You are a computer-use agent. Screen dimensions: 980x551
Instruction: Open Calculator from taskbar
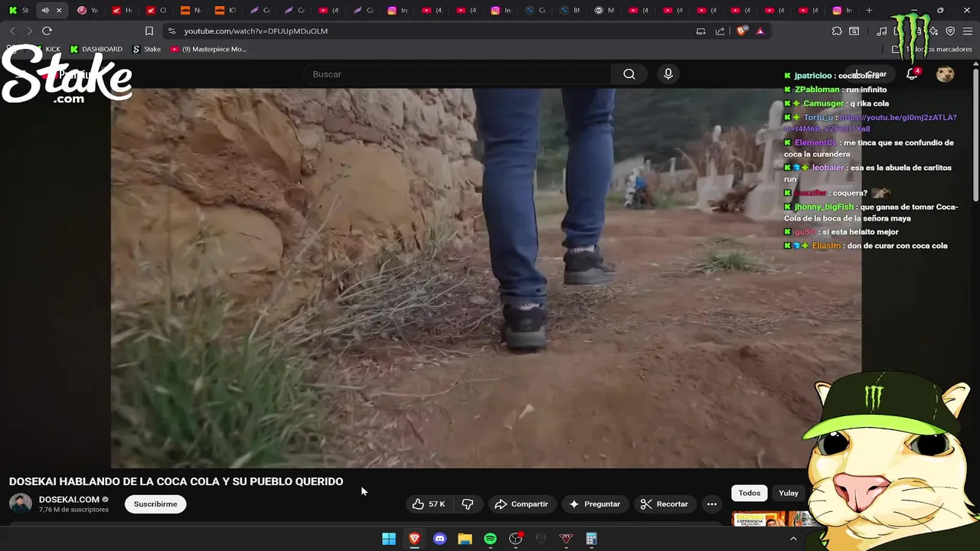point(591,539)
